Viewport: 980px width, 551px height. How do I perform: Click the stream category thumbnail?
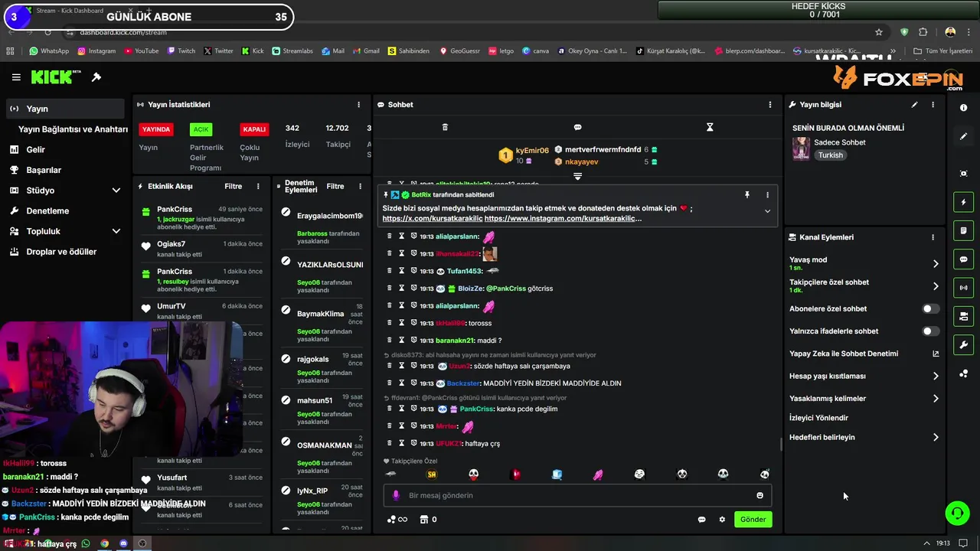coord(801,148)
